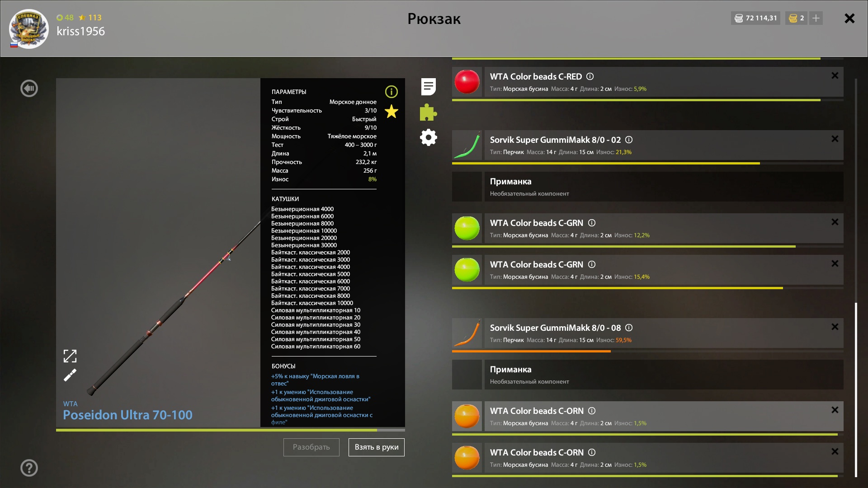Viewport: 868px width, 488px height.
Task: Show info for Sorvik Super GummiMakk 8/0 - 02
Action: tap(629, 140)
